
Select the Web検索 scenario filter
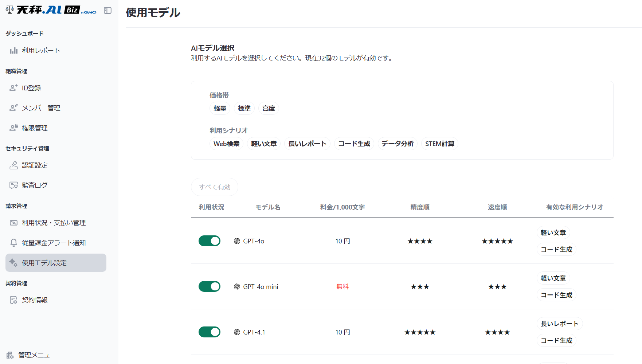[226, 144]
